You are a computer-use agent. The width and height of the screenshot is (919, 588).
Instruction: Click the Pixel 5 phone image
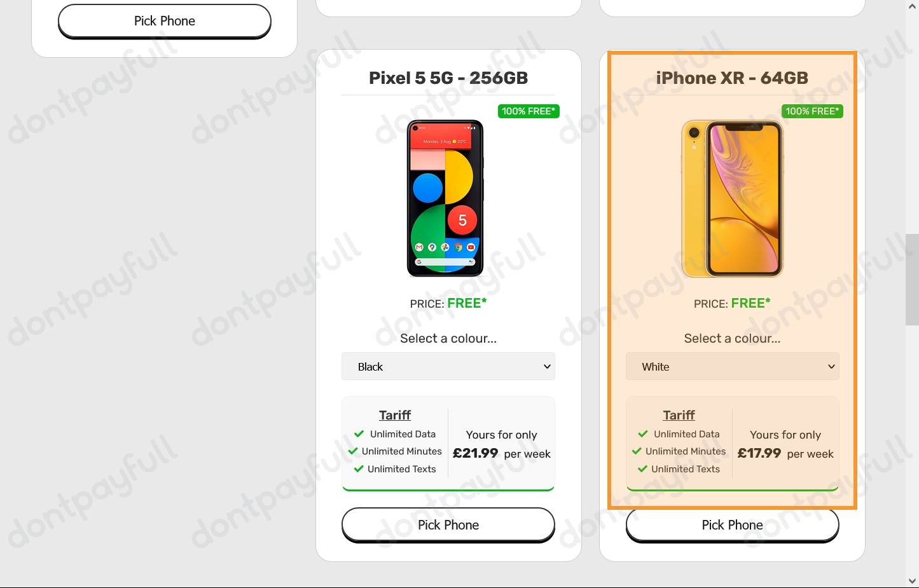(x=445, y=198)
